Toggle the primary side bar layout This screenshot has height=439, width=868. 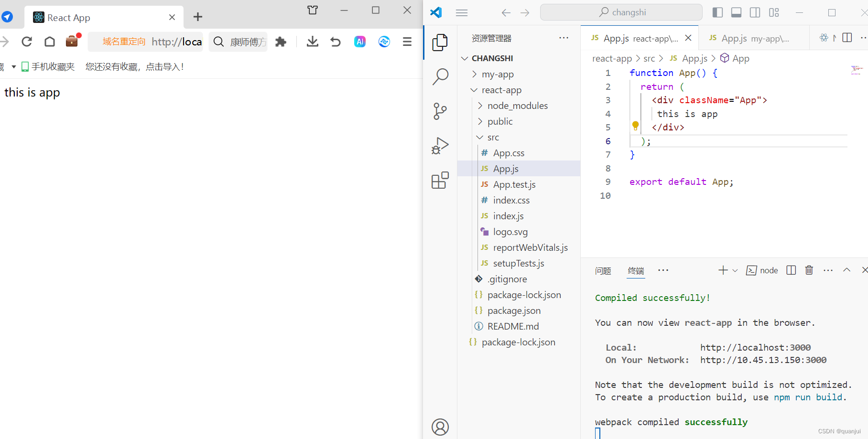point(717,12)
